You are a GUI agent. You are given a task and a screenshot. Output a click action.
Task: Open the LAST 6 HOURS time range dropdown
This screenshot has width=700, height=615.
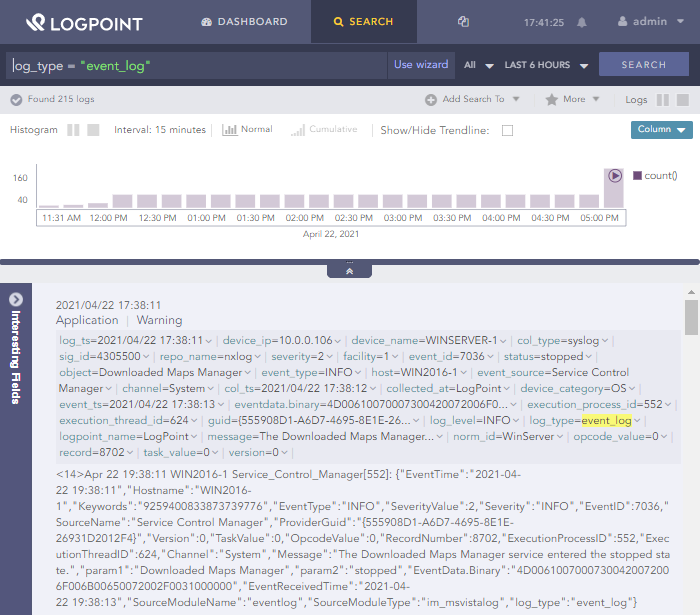[x=546, y=65]
